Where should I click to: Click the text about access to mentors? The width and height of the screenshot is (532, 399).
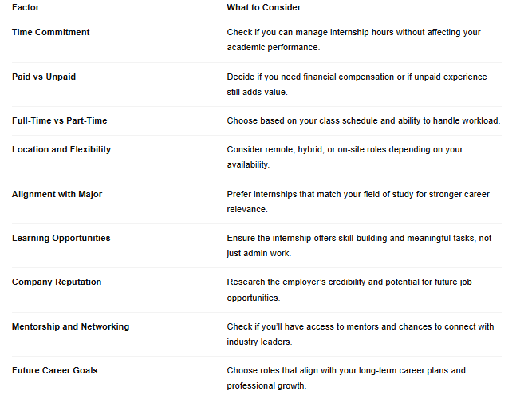point(361,334)
